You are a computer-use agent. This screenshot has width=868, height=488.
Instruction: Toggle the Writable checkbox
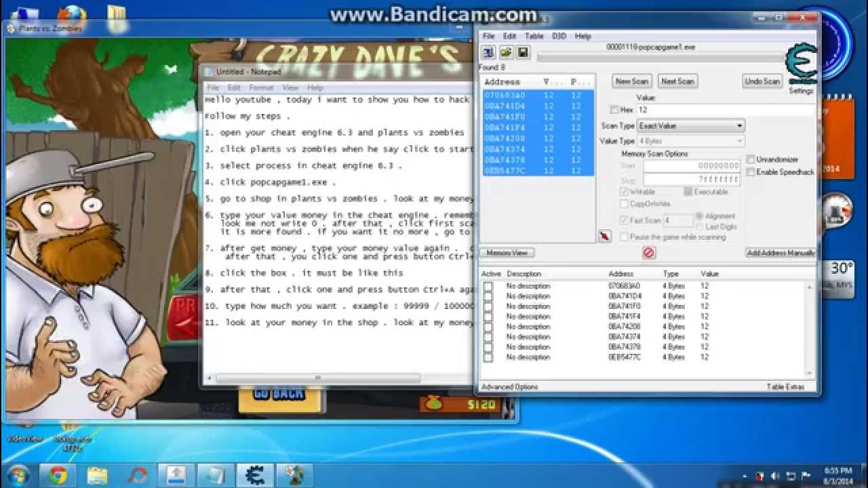[x=624, y=192]
